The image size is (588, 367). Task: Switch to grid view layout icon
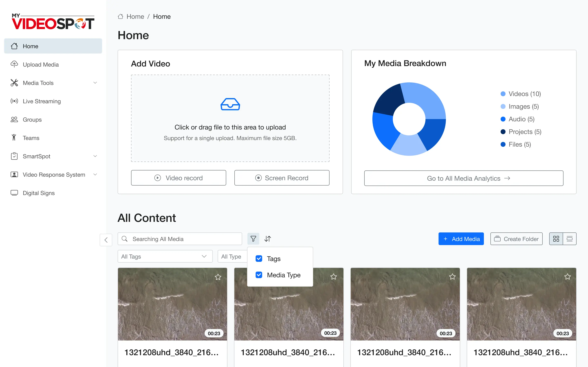pyautogui.click(x=556, y=239)
